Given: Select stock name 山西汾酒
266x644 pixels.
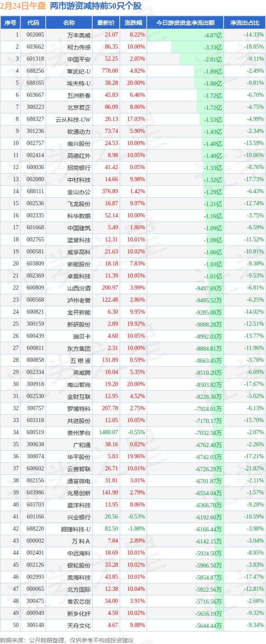Looking at the screenshot, I should pyautogui.click(x=79, y=288).
